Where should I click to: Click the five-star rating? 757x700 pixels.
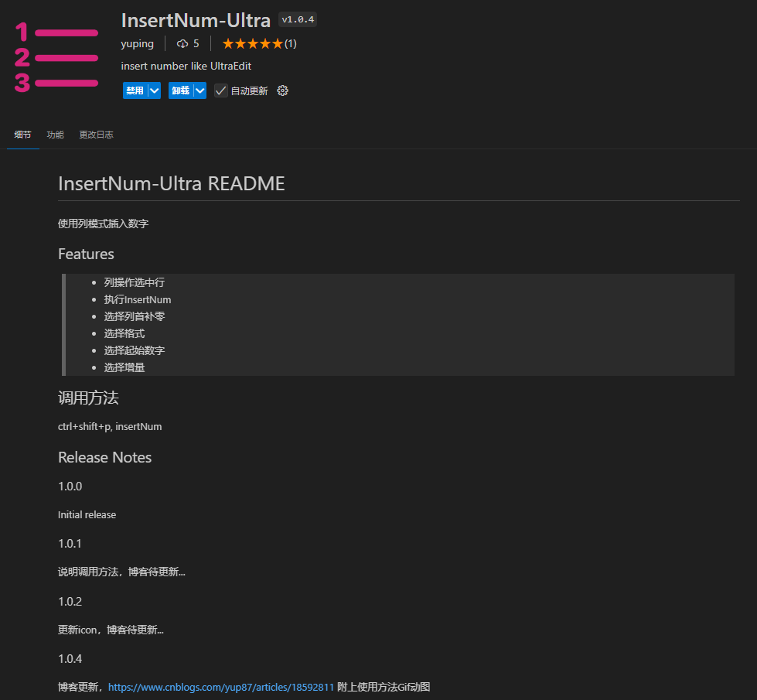point(253,44)
